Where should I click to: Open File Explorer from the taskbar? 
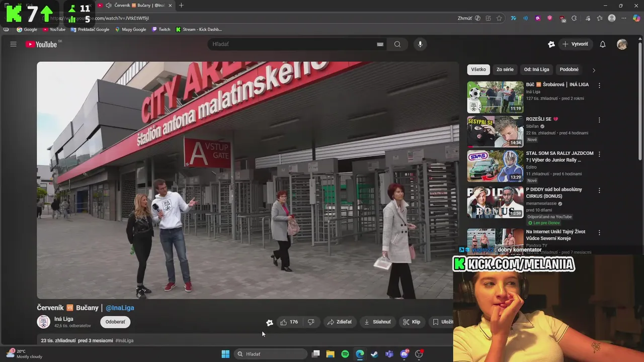click(x=331, y=354)
